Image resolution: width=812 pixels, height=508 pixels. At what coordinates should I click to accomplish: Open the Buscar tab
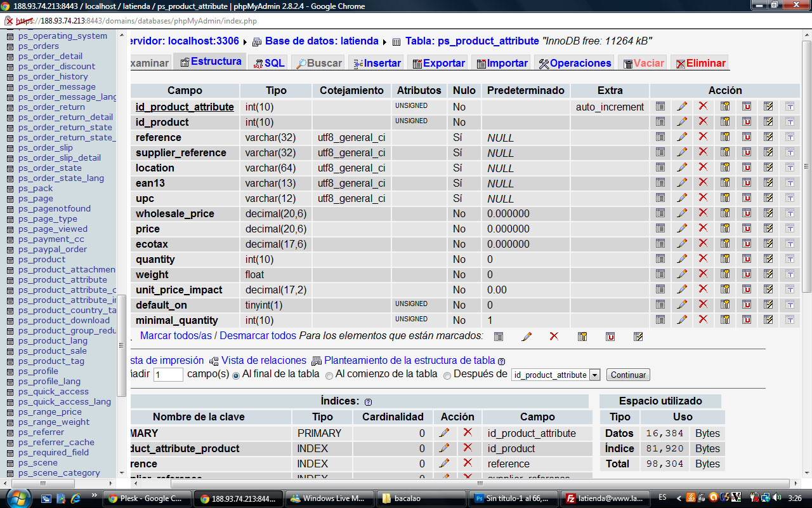coord(319,63)
